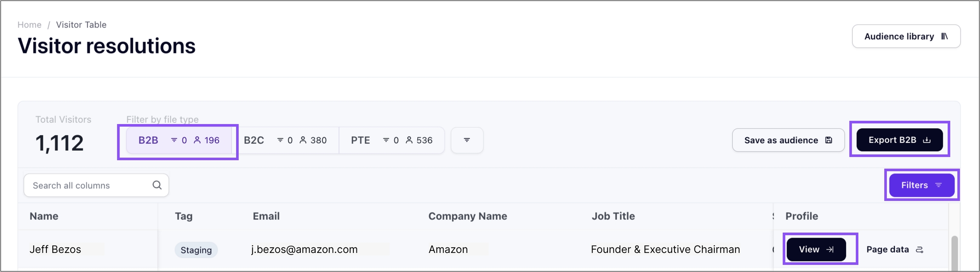
Task: Select the B2B file type filter
Action: pos(179,140)
